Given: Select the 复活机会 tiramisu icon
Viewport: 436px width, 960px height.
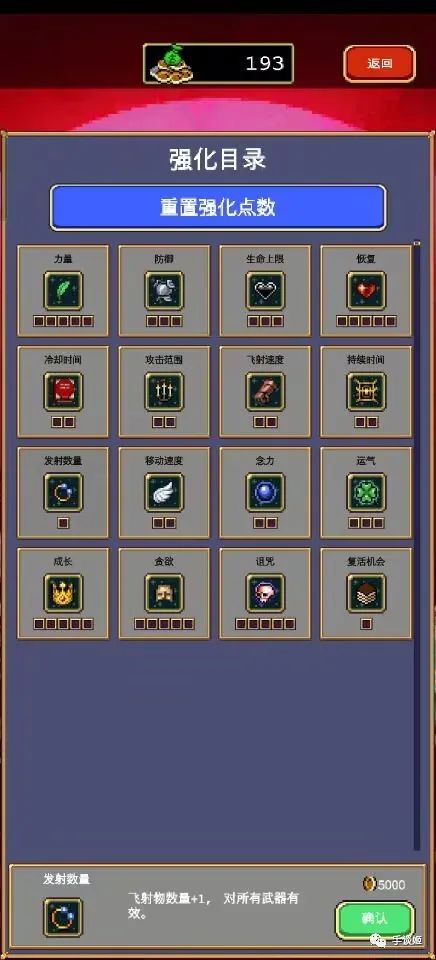Looking at the screenshot, I should (x=366, y=594).
